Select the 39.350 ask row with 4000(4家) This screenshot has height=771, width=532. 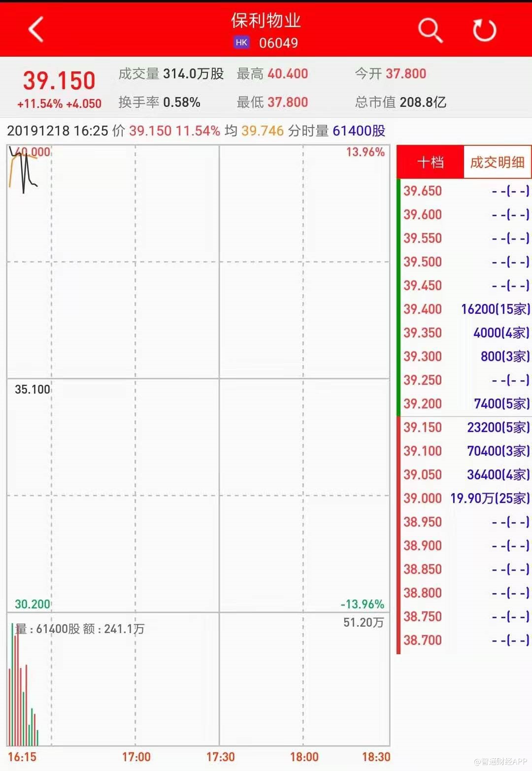coord(465,333)
